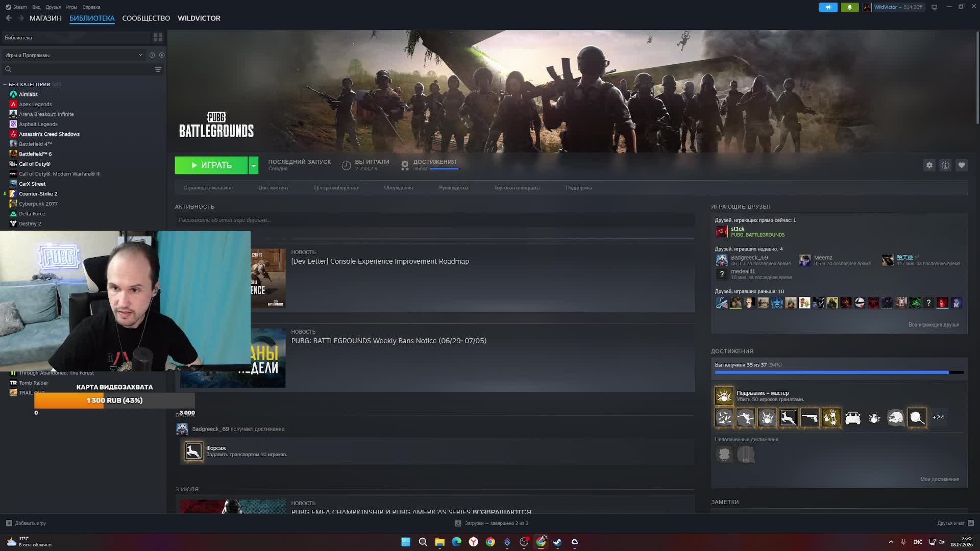Focus the library search field
The width and height of the screenshot is (980, 551).
[77, 69]
